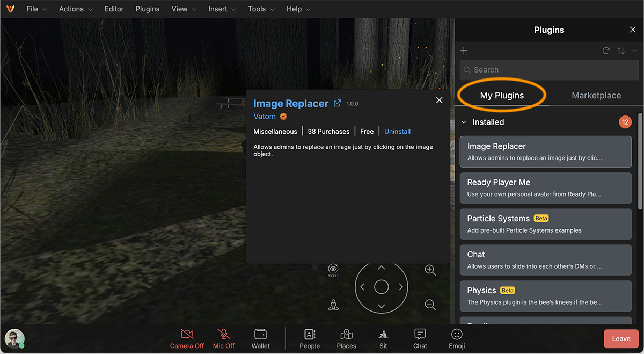Switch to the Marketplace tab
This screenshot has height=354, width=644.
coord(596,96)
